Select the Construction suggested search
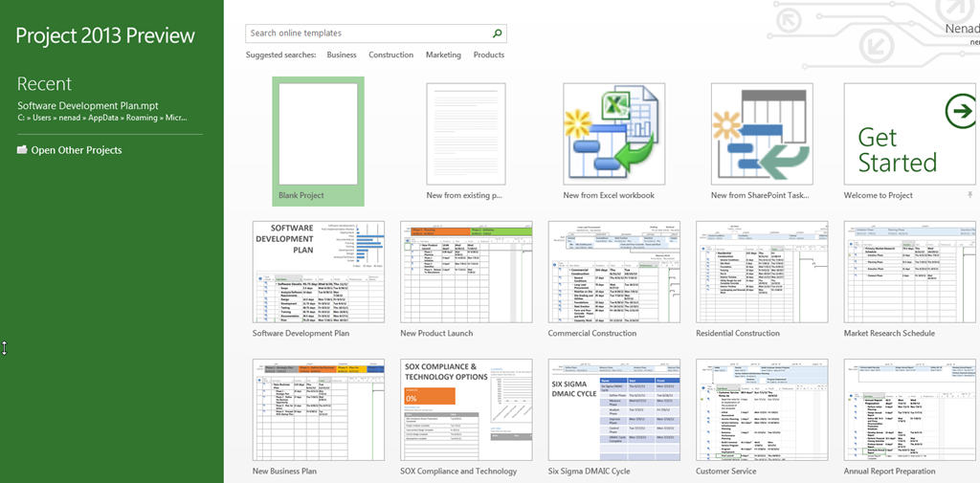This screenshot has height=483, width=980. click(390, 55)
